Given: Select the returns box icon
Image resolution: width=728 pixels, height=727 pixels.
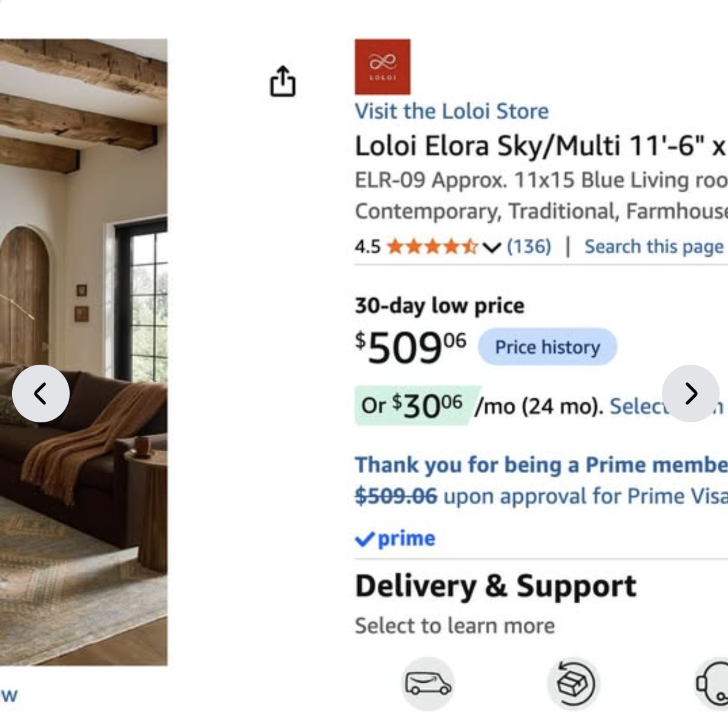Looking at the screenshot, I should 573,684.
